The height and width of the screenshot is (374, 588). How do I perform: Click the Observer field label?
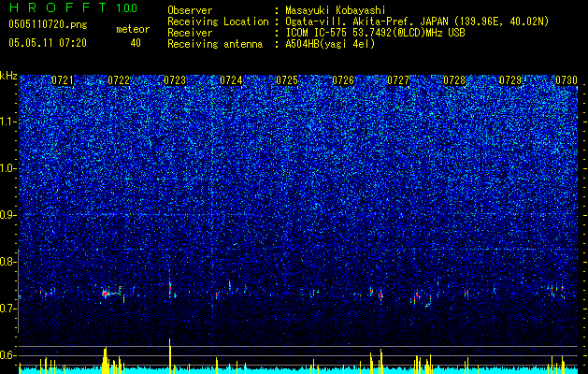pyautogui.click(x=190, y=10)
